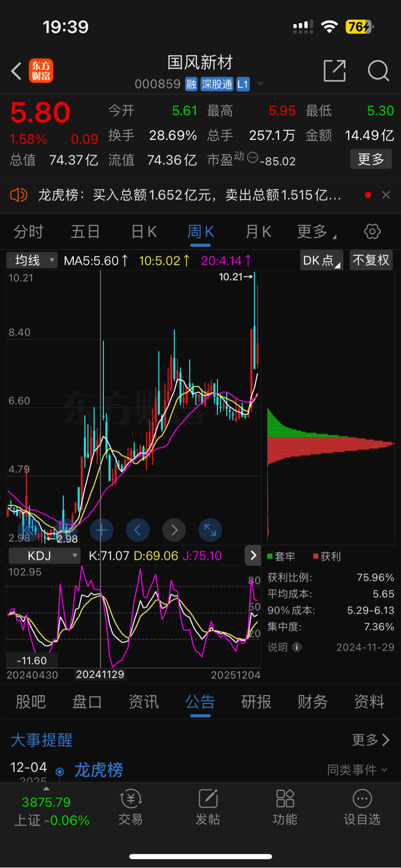Tap the 更多 quote details button
Viewport: 401px width, 868px height.
(x=371, y=159)
